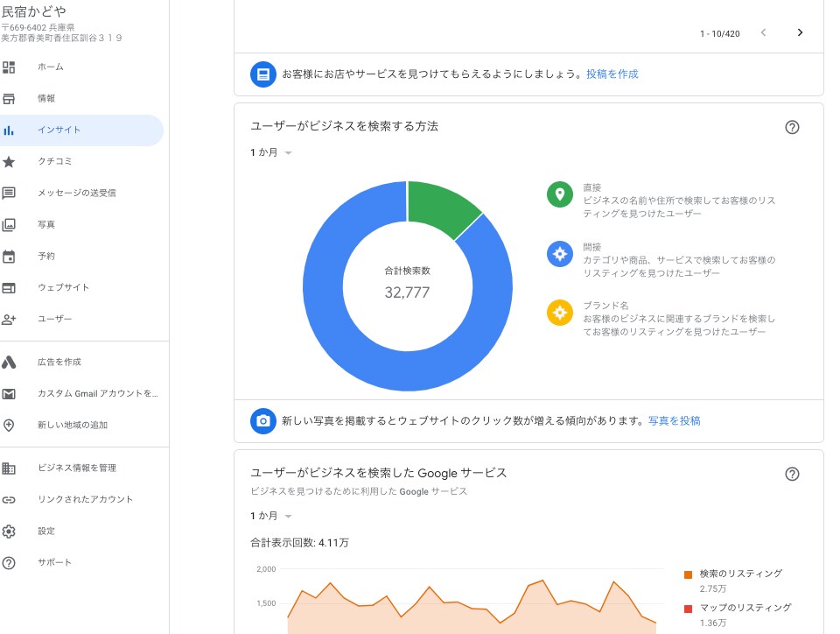Click the 写真を投稿 link
The image size is (840, 634).
pos(675,421)
